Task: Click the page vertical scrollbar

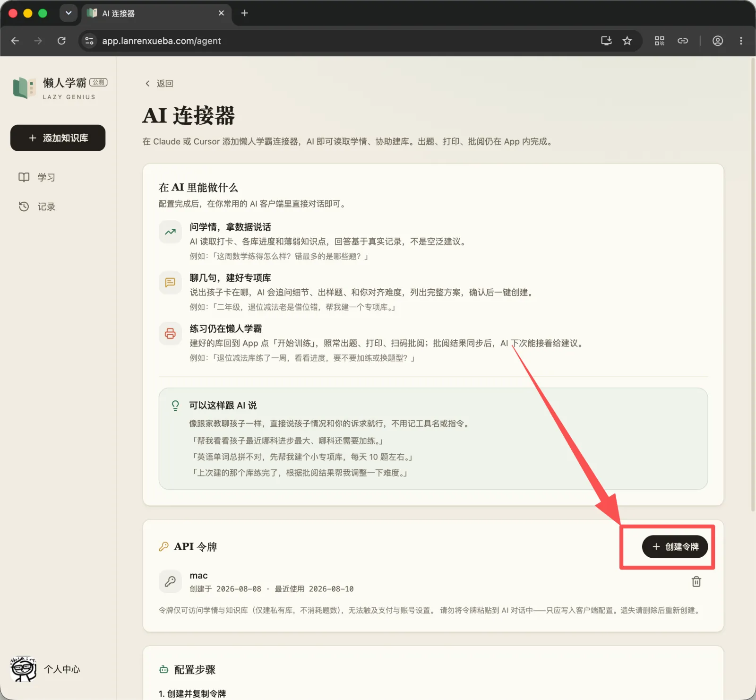Action: [753, 285]
